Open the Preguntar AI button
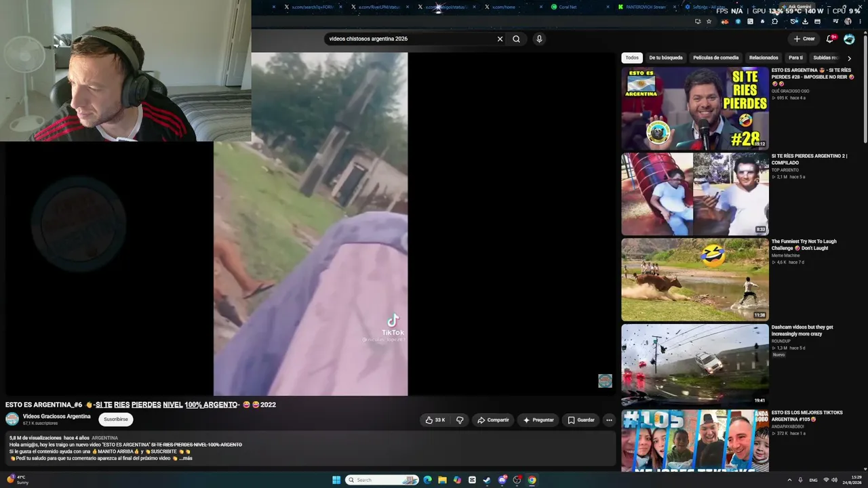868x488 pixels. [538, 420]
